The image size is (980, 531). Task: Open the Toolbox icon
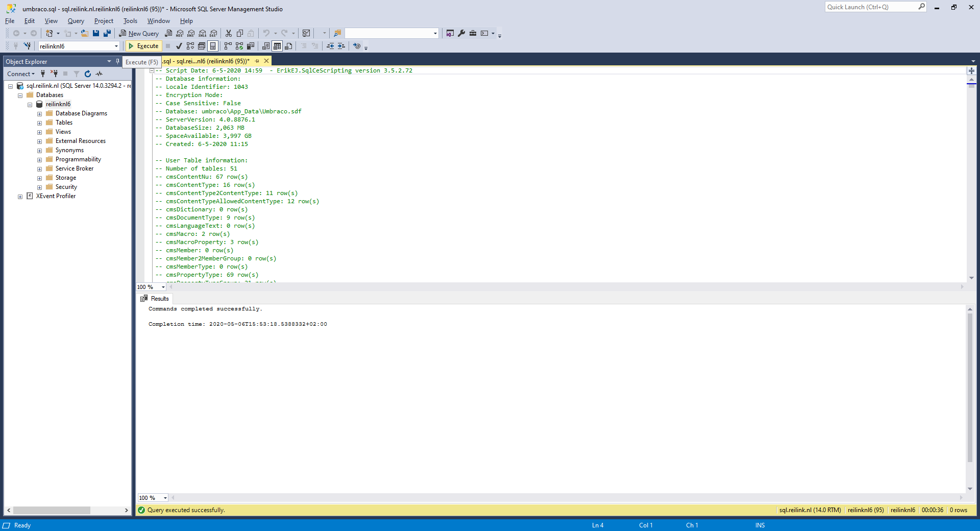coord(473,33)
